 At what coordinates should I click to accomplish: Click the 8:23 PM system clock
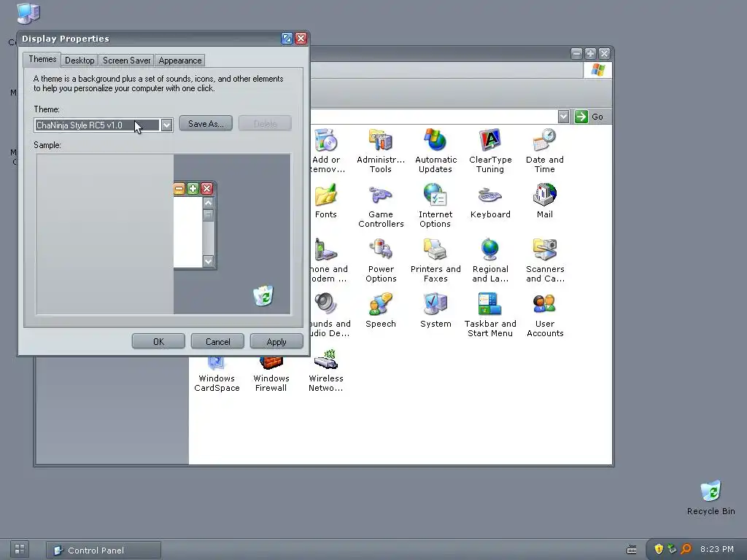click(x=716, y=549)
